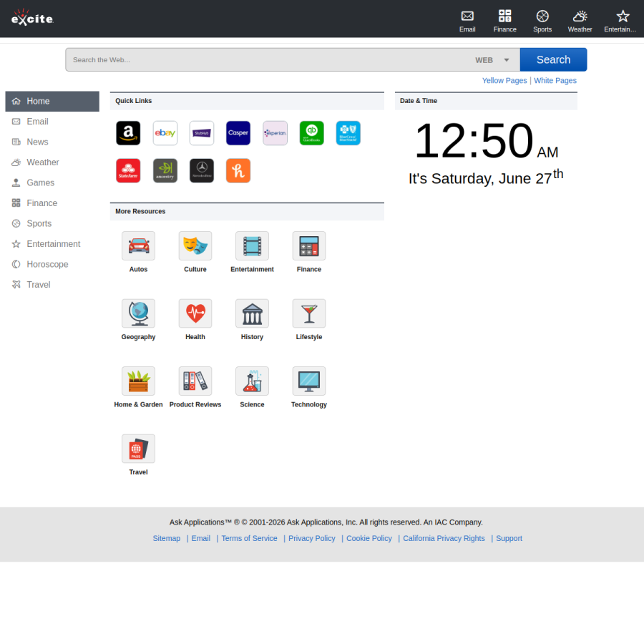
Task: Click the Sports ball icon in header
Action: 542,16
